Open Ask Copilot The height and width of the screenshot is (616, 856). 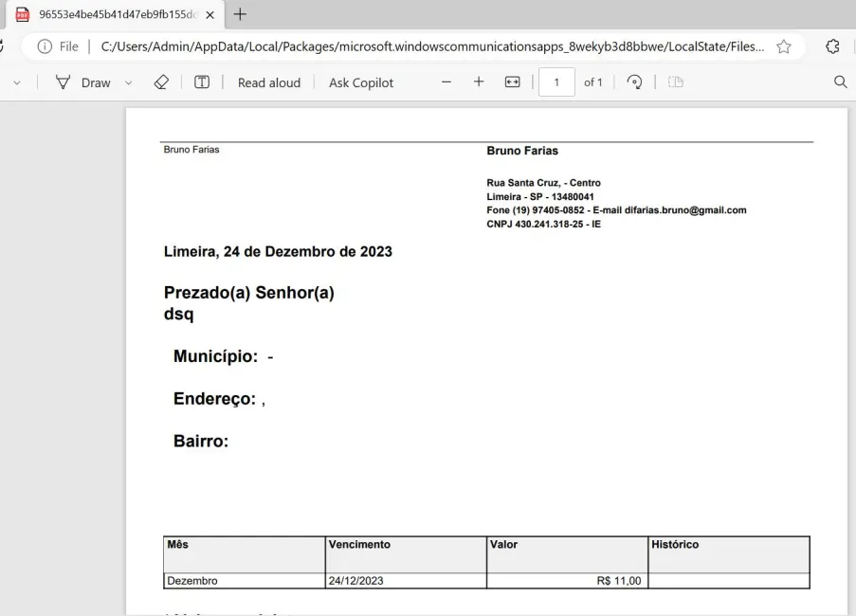pos(361,82)
